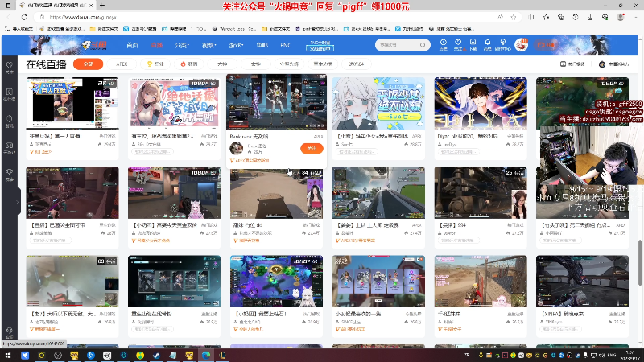Expand the 分类 category dropdown
644x362 pixels.
click(x=182, y=45)
